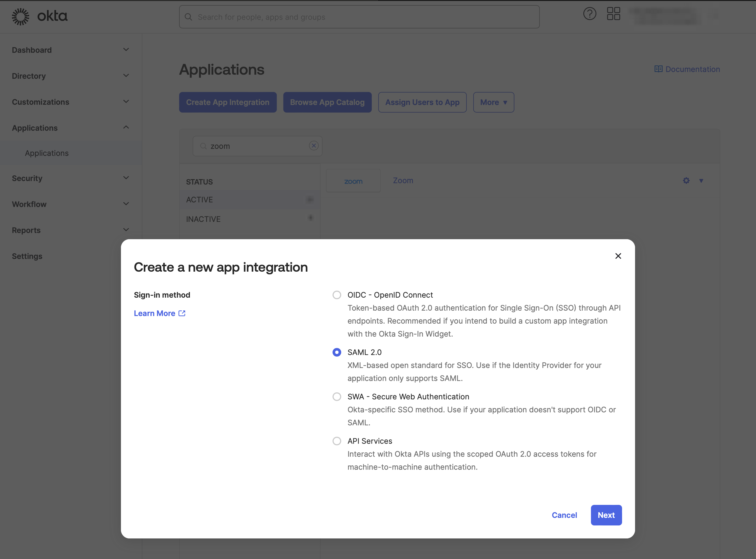Select SWA - Secure Web Authentication radio
Viewport: 756px width, 559px height.
point(337,397)
